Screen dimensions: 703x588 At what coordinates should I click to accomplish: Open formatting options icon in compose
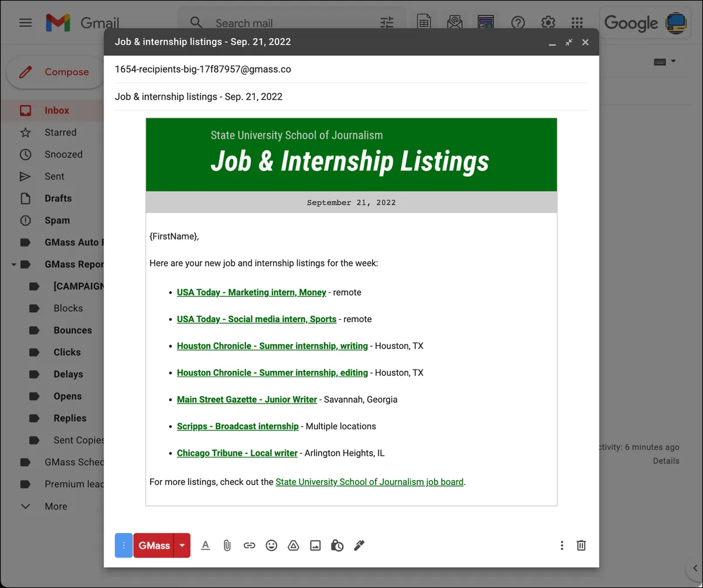pos(205,545)
